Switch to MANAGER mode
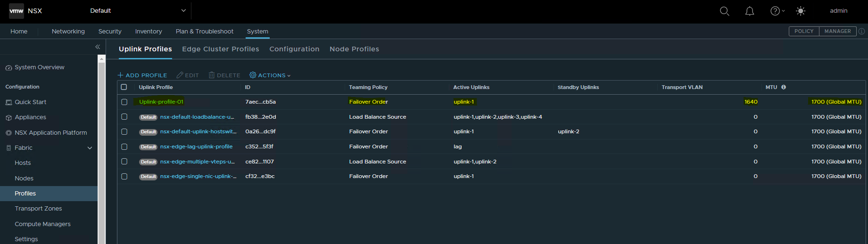 (838, 31)
